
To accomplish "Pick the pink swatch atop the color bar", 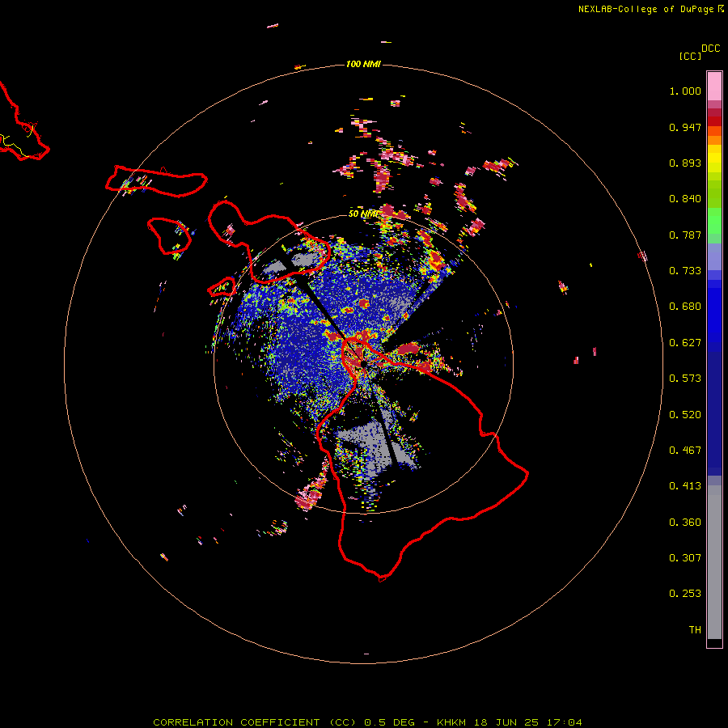I will click(x=714, y=87).
